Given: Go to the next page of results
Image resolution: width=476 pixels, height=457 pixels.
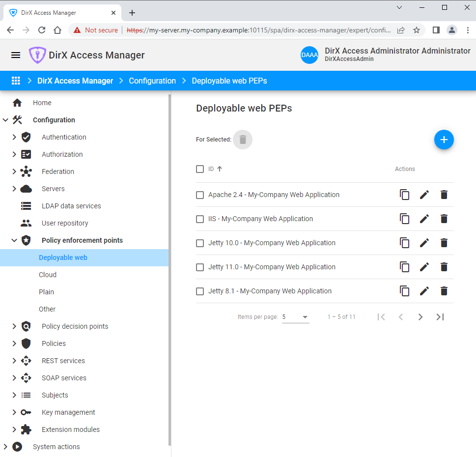Looking at the screenshot, I should [x=420, y=317].
